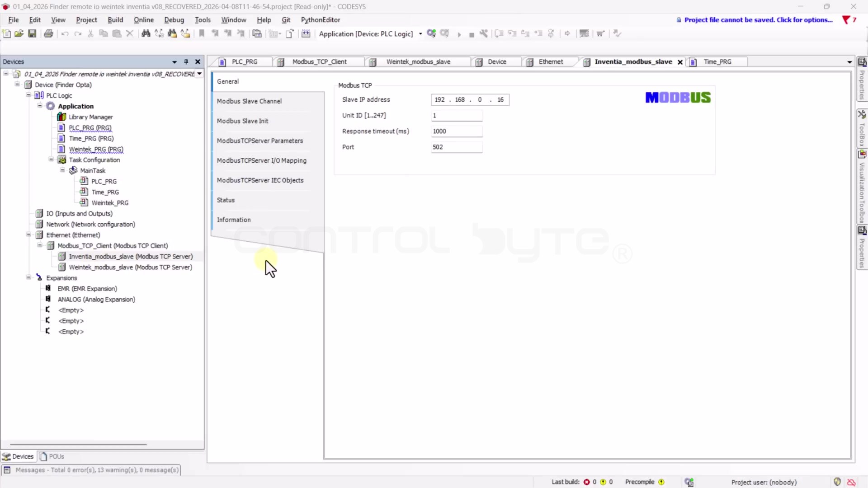Switch to the PLC_PRG editor tab
This screenshot has height=488, width=868.
pyautogui.click(x=244, y=62)
